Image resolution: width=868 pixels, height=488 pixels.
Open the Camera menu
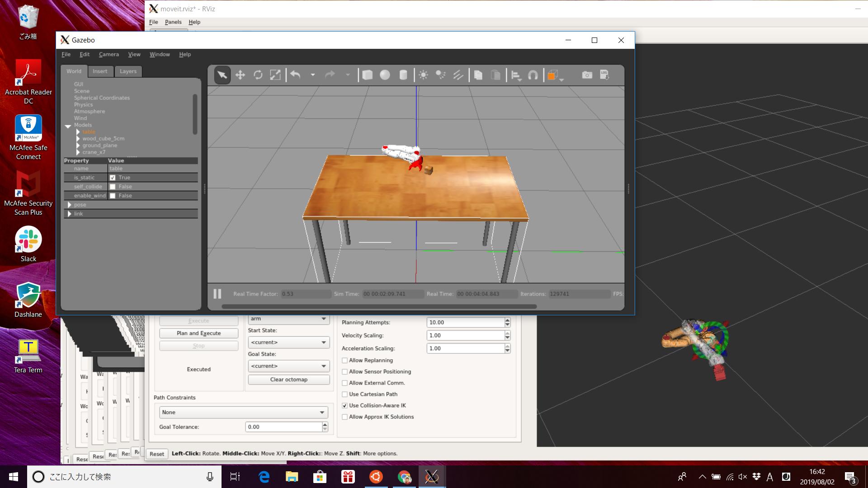click(108, 54)
